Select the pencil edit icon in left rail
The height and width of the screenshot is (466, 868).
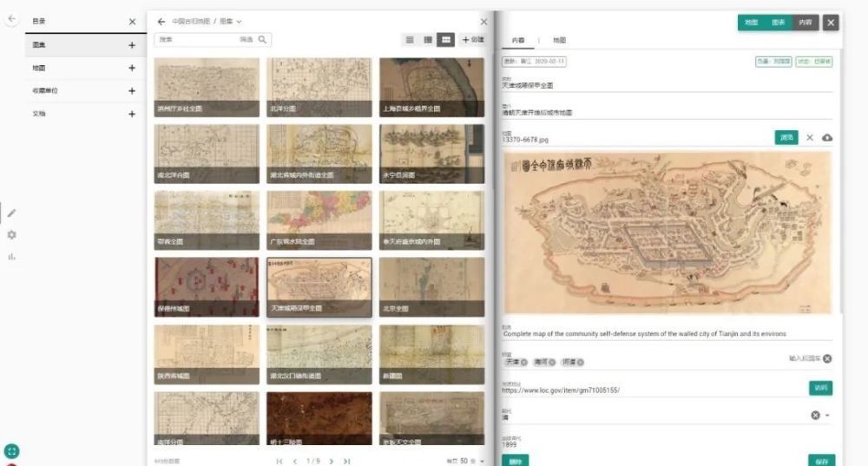(x=11, y=213)
